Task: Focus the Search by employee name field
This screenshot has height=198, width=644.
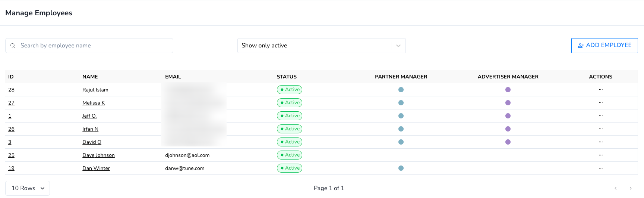Action: 89,46
